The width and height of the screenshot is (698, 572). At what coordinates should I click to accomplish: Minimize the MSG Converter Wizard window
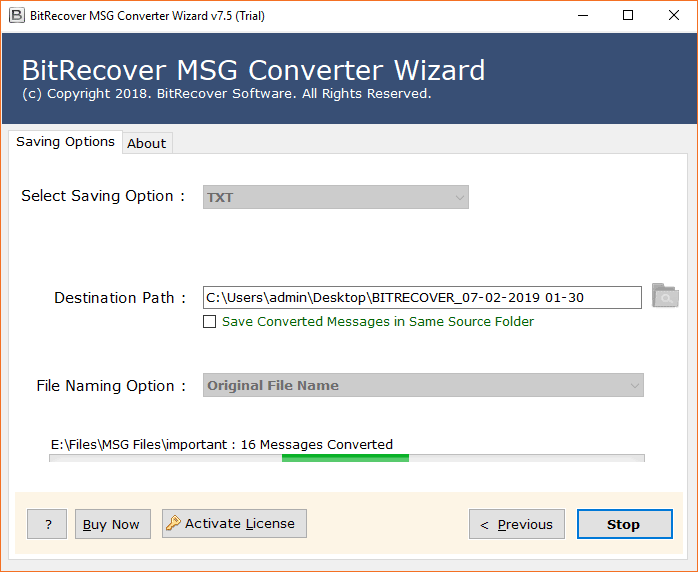[583, 16]
